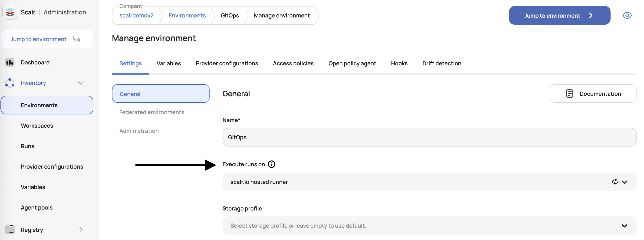The image size is (644, 240).
Task: Collapse the Inventory section chevron
Action: click(81, 83)
